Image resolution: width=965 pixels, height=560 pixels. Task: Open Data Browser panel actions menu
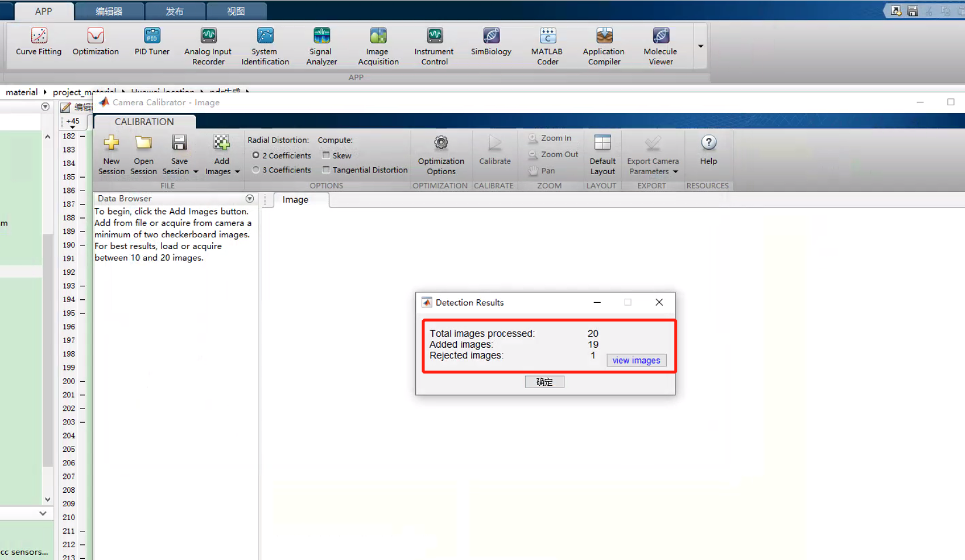(250, 199)
